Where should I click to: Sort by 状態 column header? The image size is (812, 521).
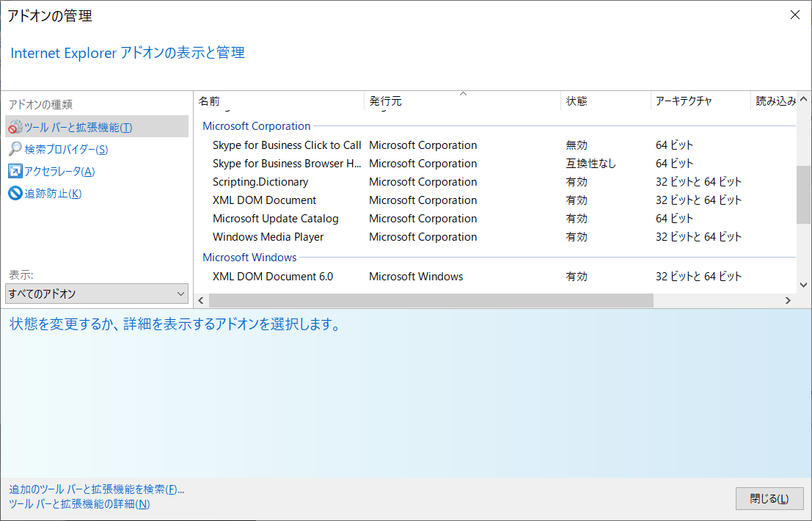click(x=605, y=101)
